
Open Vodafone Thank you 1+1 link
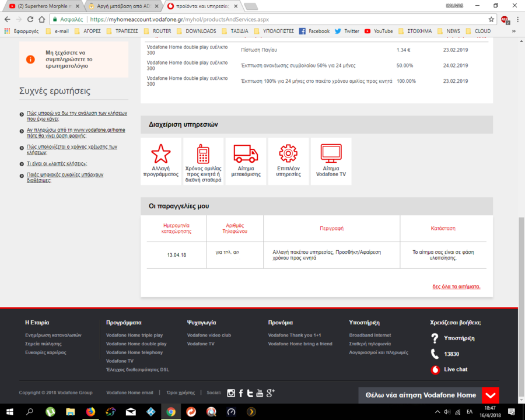click(295, 335)
